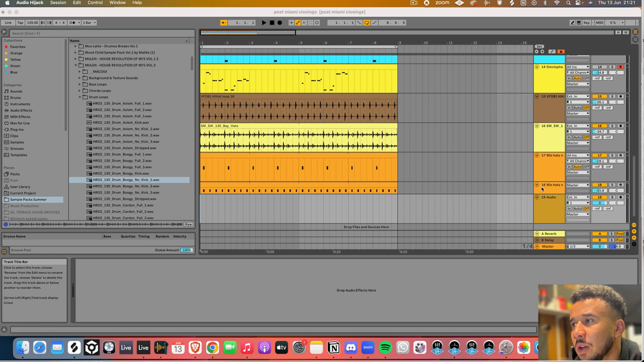Select HRO2_130_Drum_Boogy_Kick.wav file

(x=117, y=174)
